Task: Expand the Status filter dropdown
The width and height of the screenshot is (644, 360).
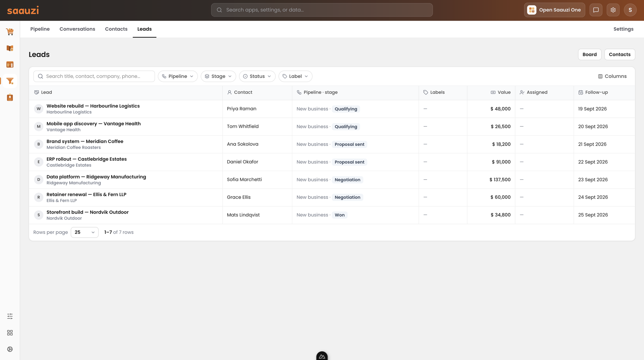Action: coord(257,76)
